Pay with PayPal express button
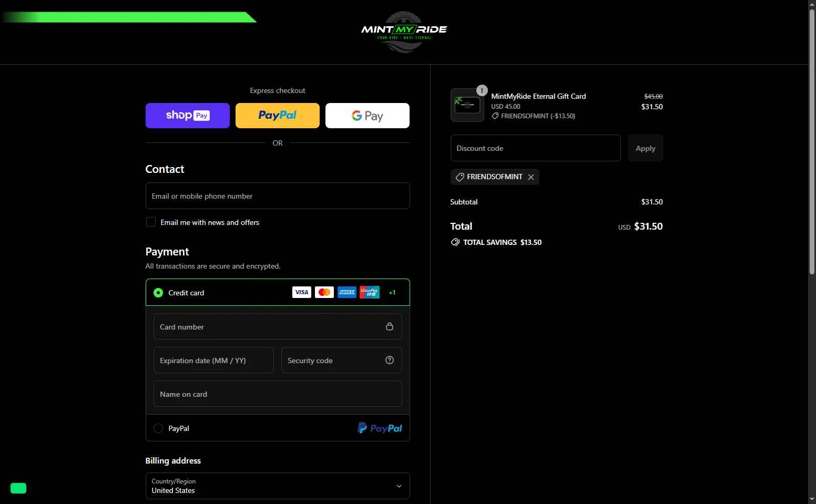The width and height of the screenshot is (816, 504). click(x=278, y=116)
